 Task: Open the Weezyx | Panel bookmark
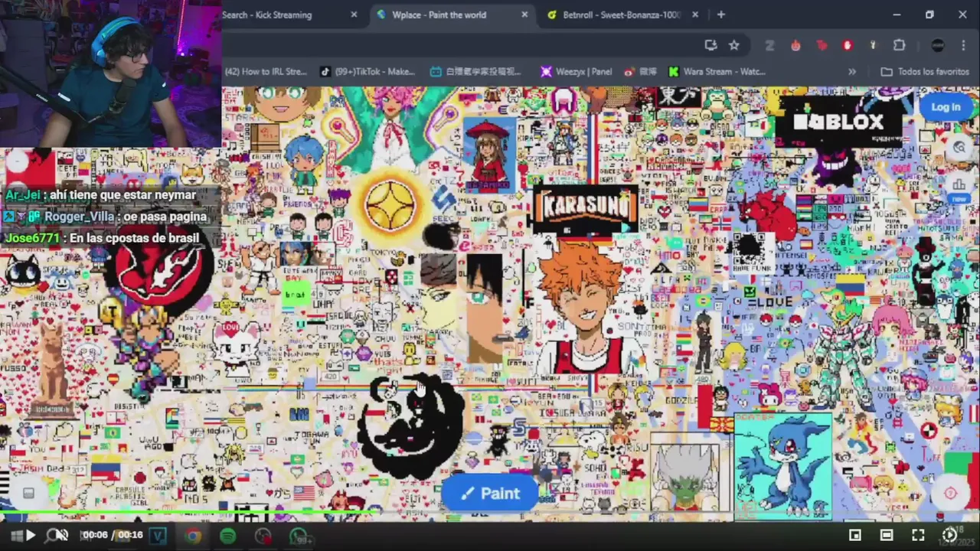coord(576,71)
